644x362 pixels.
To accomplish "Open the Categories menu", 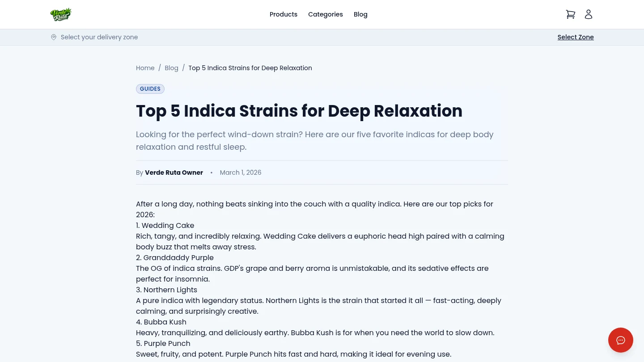I will click(325, 14).
